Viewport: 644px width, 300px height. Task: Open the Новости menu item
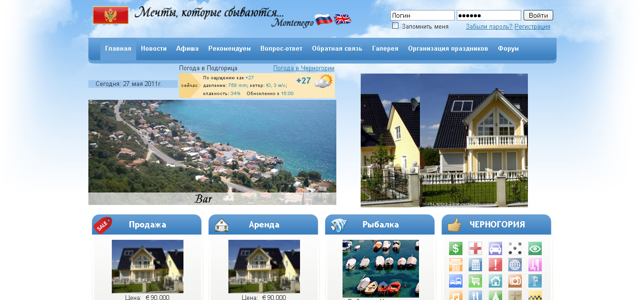pyautogui.click(x=154, y=49)
